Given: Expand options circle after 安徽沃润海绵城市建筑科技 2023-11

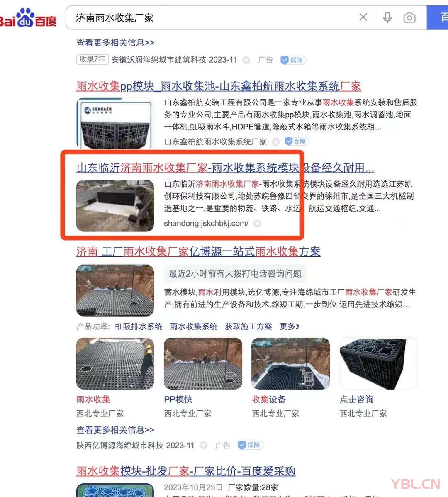Looking at the screenshot, I should pos(246,60).
